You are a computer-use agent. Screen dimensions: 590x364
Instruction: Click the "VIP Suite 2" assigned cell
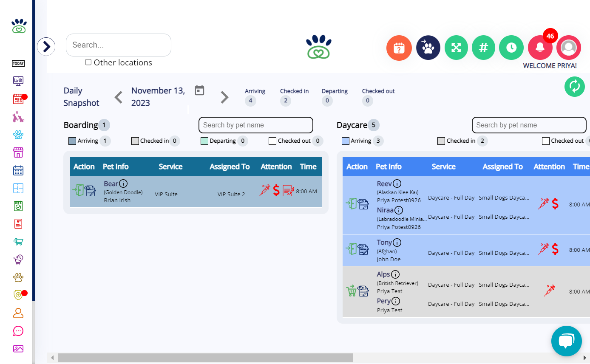point(231,195)
